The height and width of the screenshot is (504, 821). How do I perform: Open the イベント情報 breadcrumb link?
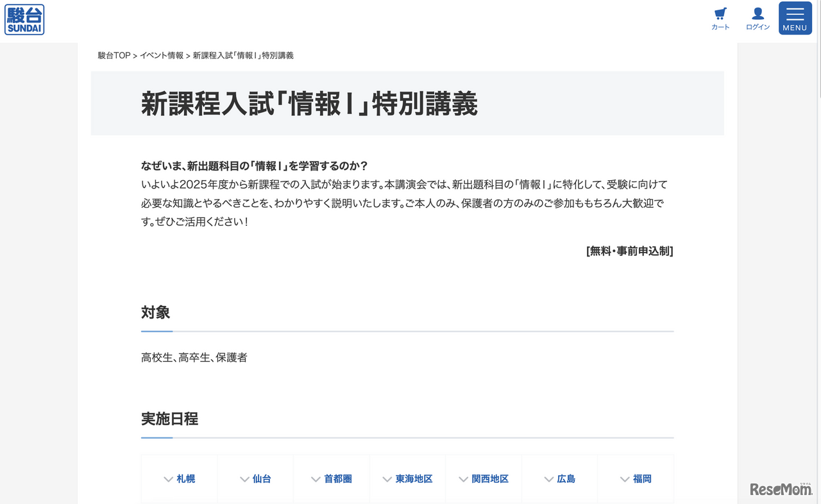[x=161, y=56]
